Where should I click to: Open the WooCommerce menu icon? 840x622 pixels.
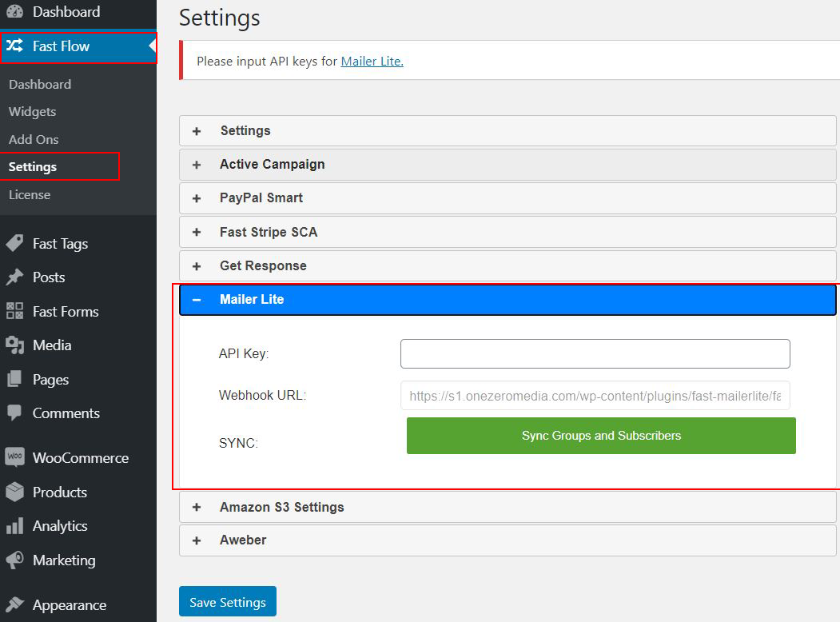pyautogui.click(x=14, y=458)
